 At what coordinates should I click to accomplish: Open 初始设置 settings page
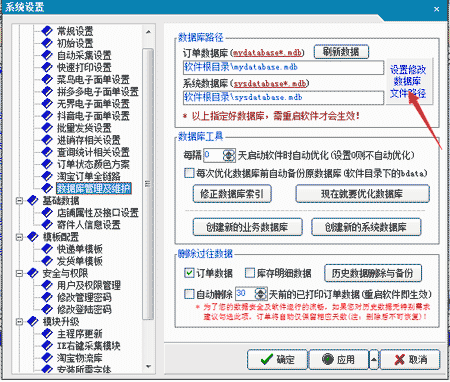tap(75, 43)
